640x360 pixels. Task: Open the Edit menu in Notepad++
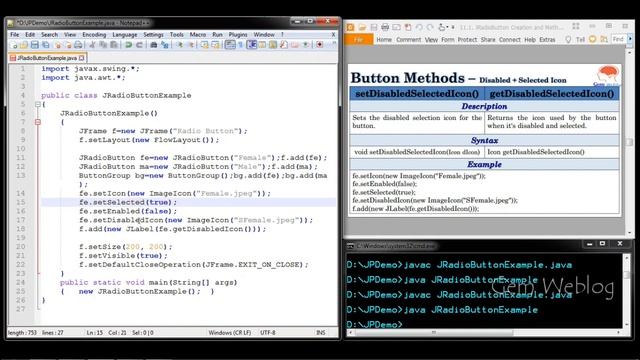pyautogui.click(x=30, y=35)
